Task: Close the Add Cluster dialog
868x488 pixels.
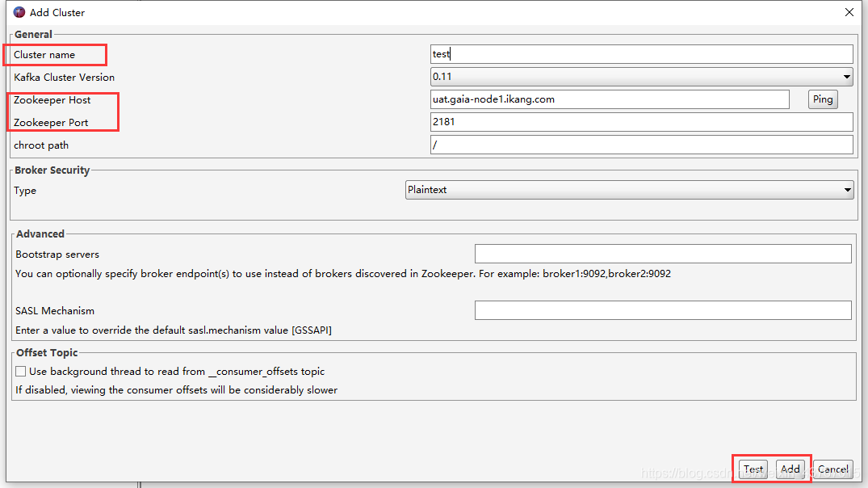Action: point(849,12)
